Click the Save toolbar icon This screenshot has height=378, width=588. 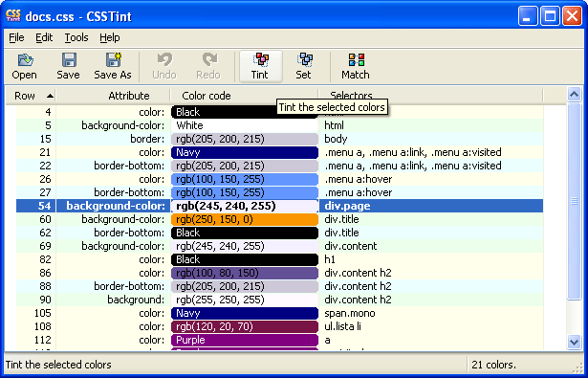[68, 66]
